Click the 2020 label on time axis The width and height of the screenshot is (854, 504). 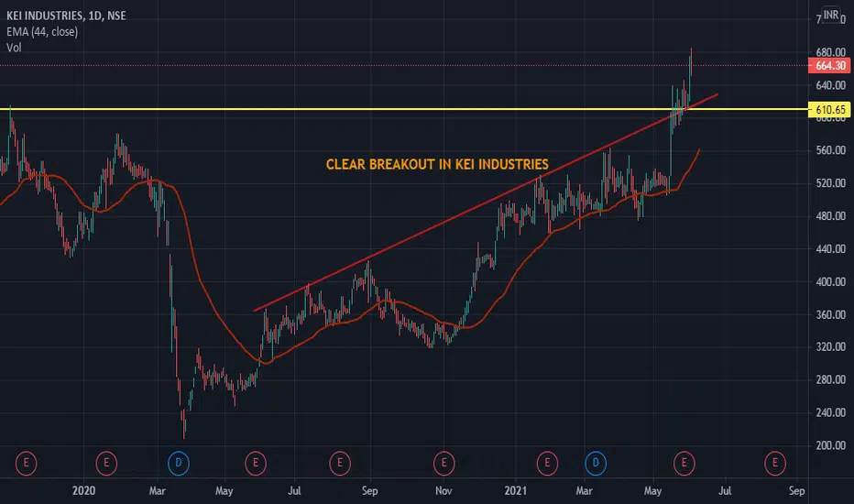click(83, 490)
